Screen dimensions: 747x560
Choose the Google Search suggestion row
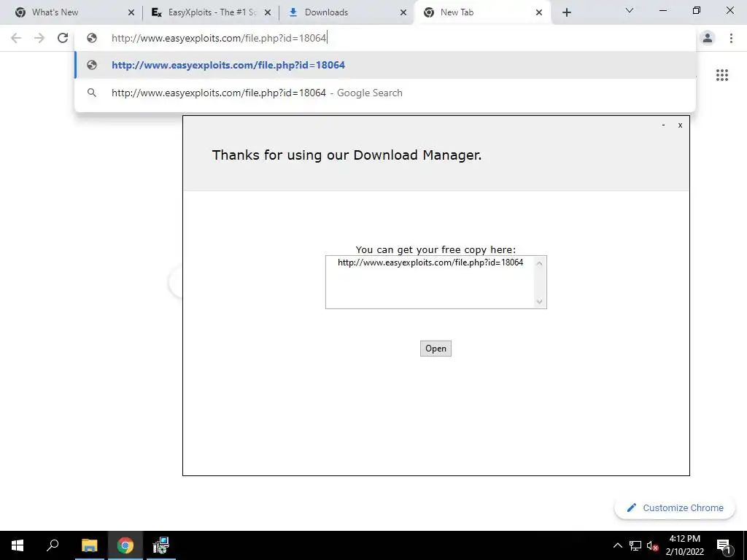pos(385,93)
